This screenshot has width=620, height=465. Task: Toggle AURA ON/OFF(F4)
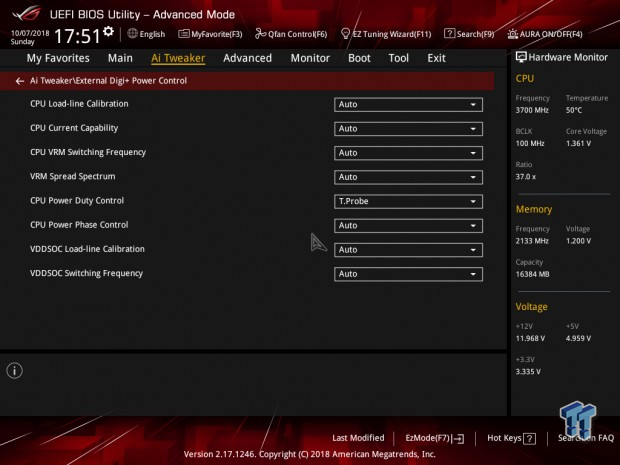[545, 34]
